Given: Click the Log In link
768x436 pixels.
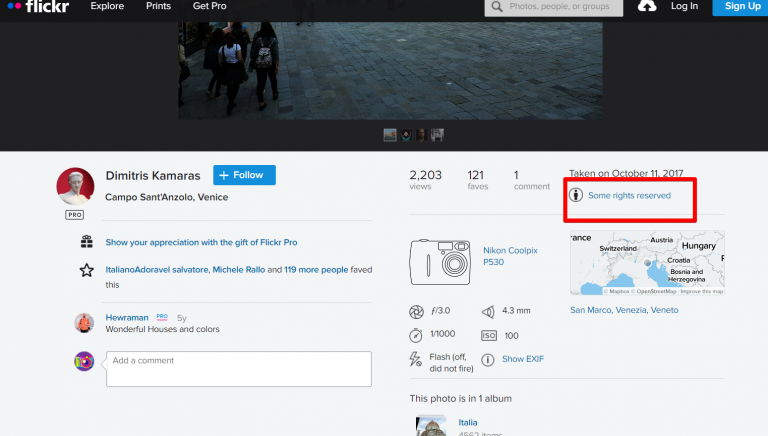Looking at the screenshot, I should pyautogui.click(x=684, y=6).
